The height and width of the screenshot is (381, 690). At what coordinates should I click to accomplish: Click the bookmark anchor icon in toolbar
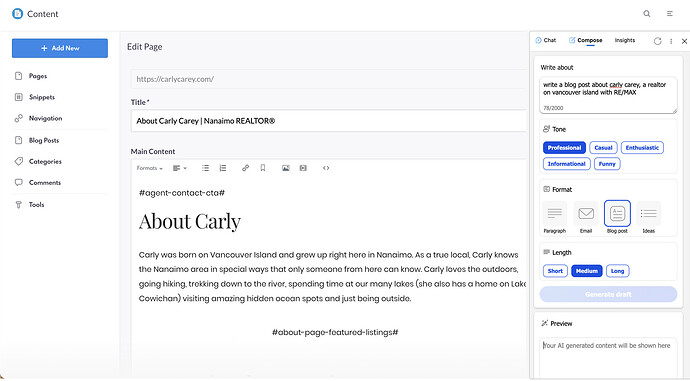263,168
